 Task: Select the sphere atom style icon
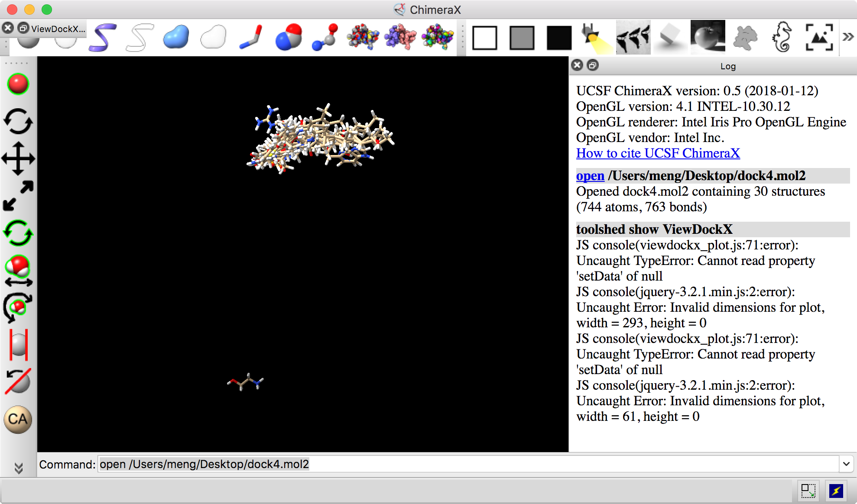tap(288, 38)
